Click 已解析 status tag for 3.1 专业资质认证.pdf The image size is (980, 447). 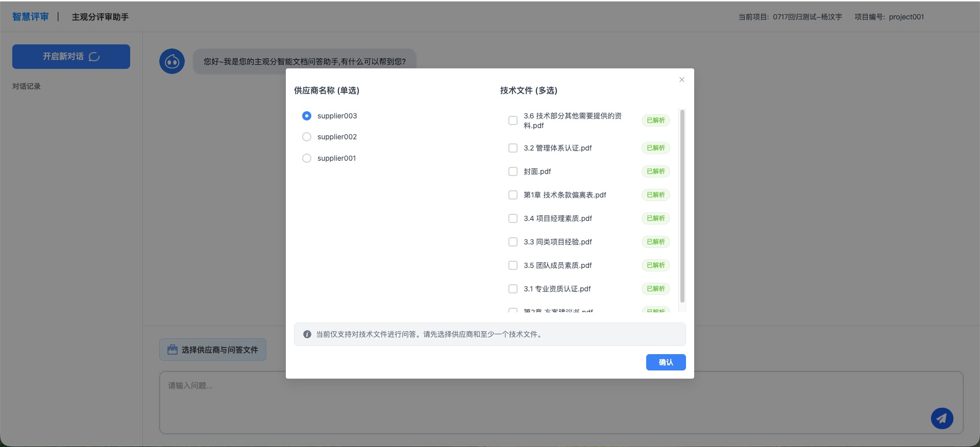[x=655, y=289]
